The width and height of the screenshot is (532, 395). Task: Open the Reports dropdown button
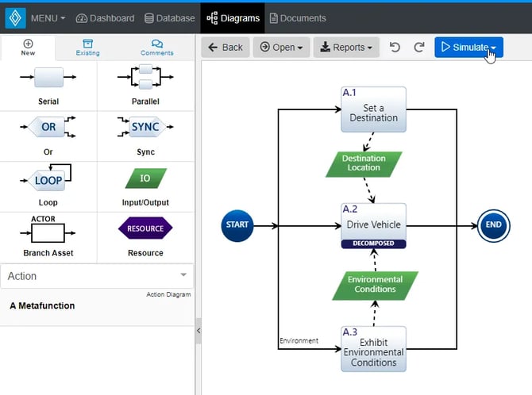click(x=346, y=47)
